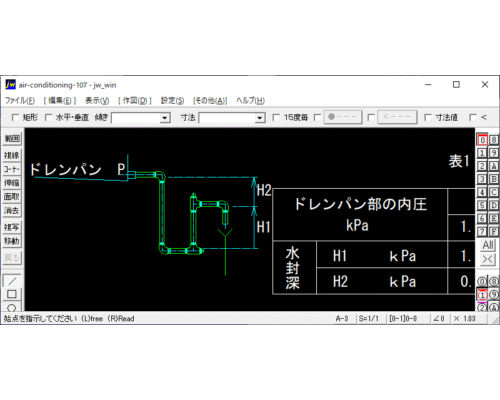Open the 寸法 dropdown arrow
Viewport: 500px width, 400px height.
(x=260, y=118)
